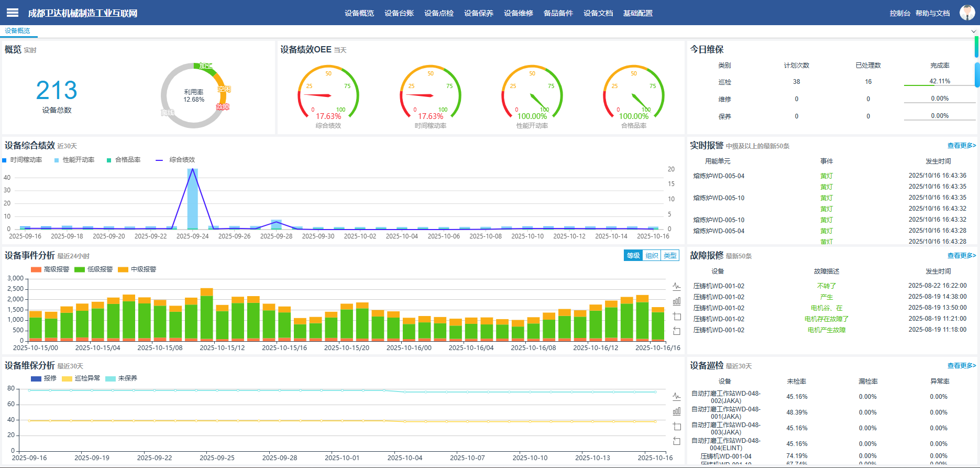The height and width of the screenshot is (468, 980).
Task: Toggle stack mode on 设备事件分析 chart
Action: 677,317
